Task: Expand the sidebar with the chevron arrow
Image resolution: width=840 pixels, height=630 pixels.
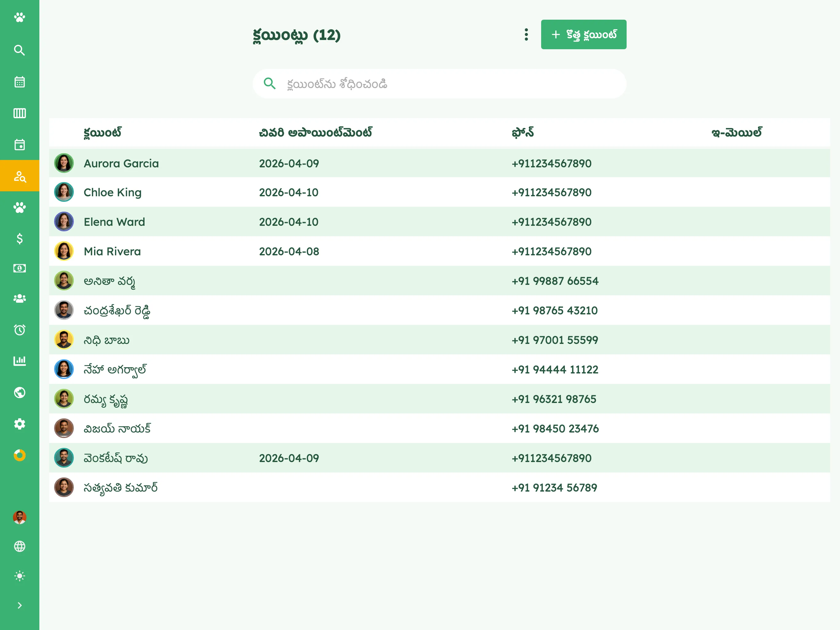Action: click(x=19, y=605)
